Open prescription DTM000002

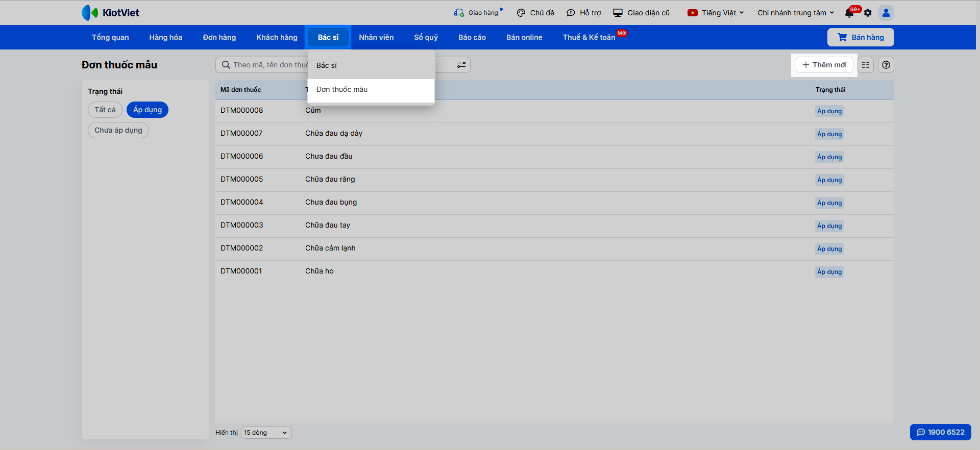242,248
